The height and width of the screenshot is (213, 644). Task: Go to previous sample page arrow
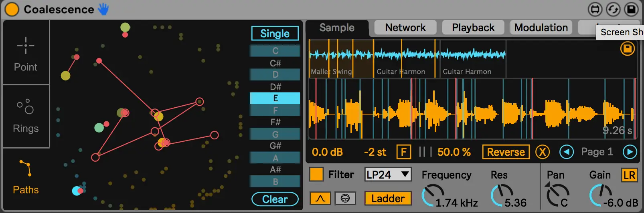click(566, 152)
